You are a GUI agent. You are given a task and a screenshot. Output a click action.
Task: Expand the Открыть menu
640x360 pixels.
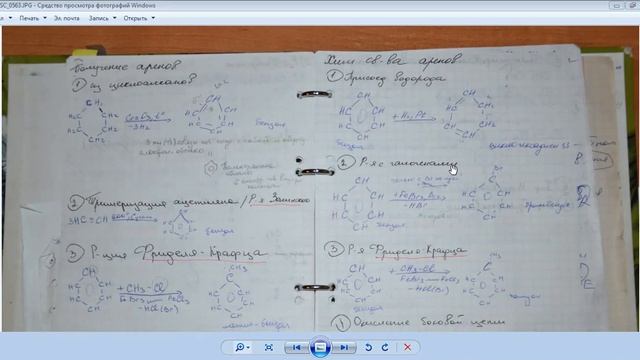[139, 18]
